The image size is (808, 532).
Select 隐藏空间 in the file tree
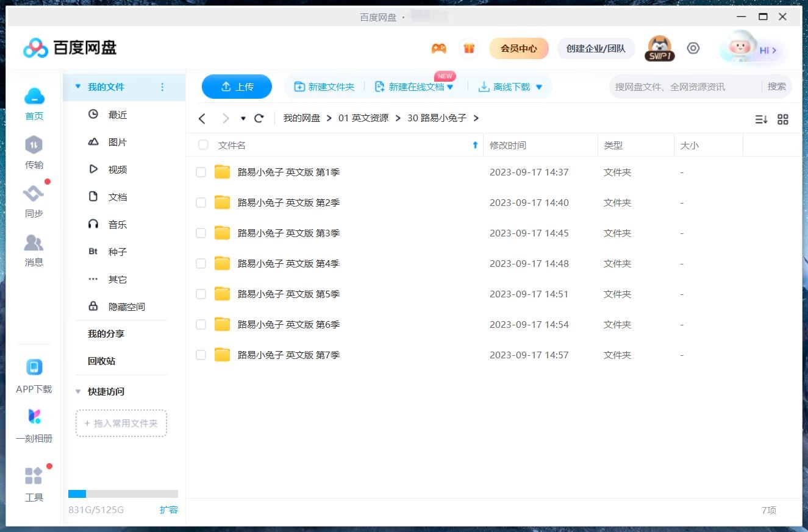(126, 306)
